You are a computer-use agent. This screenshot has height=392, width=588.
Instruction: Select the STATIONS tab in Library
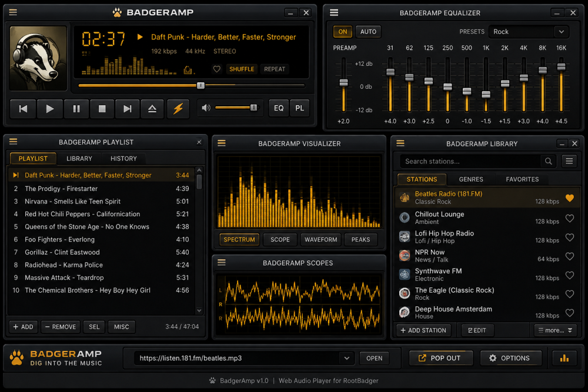click(422, 179)
